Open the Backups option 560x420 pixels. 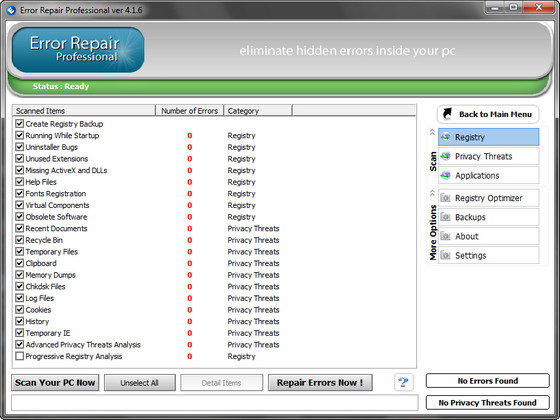(488, 217)
